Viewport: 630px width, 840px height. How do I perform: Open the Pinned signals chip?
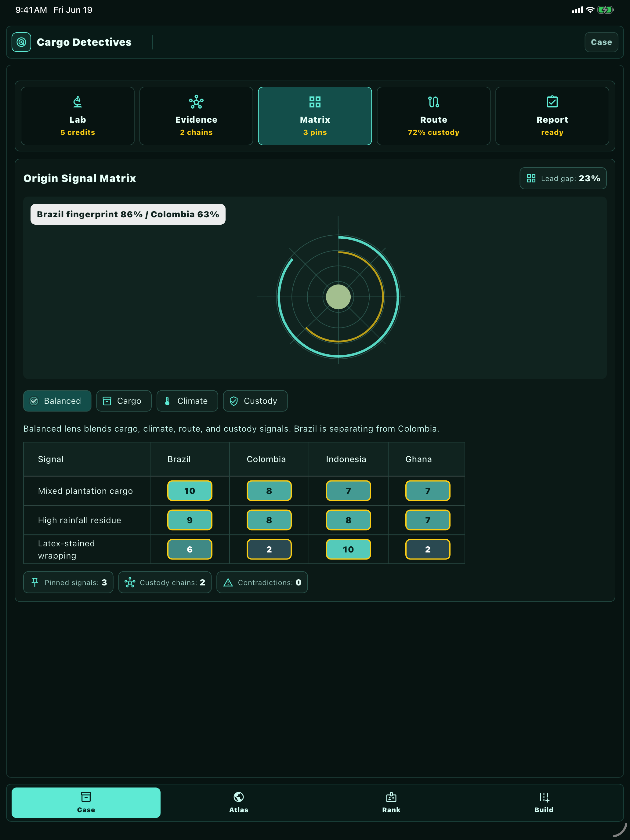(68, 582)
